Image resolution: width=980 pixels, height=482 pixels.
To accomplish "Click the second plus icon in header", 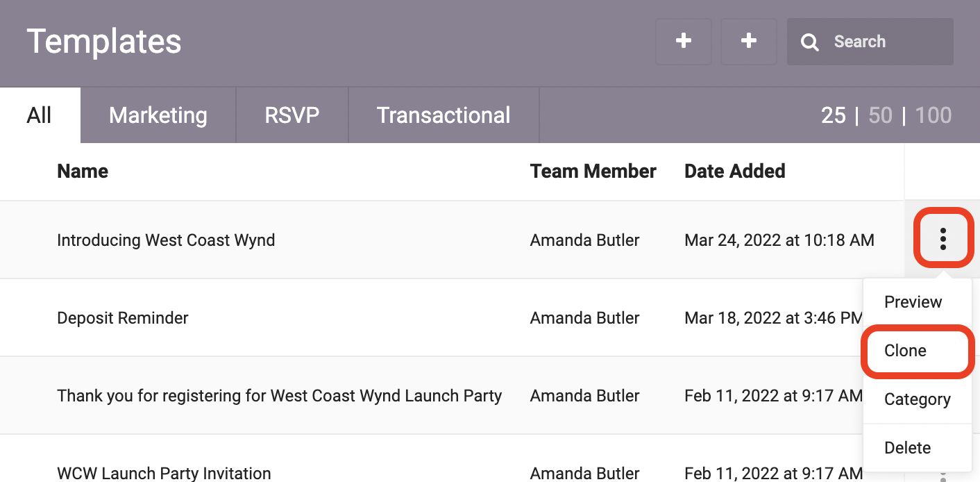I will (748, 41).
